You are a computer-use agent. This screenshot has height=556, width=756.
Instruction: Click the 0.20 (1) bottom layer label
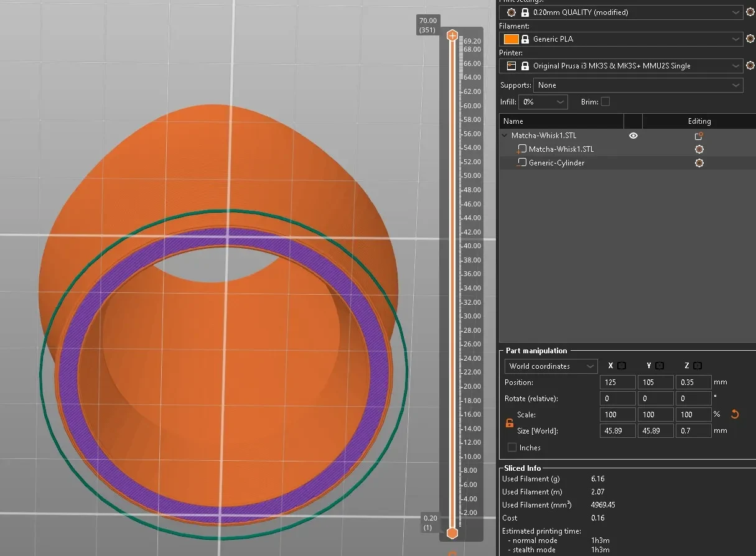(x=429, y=522)
